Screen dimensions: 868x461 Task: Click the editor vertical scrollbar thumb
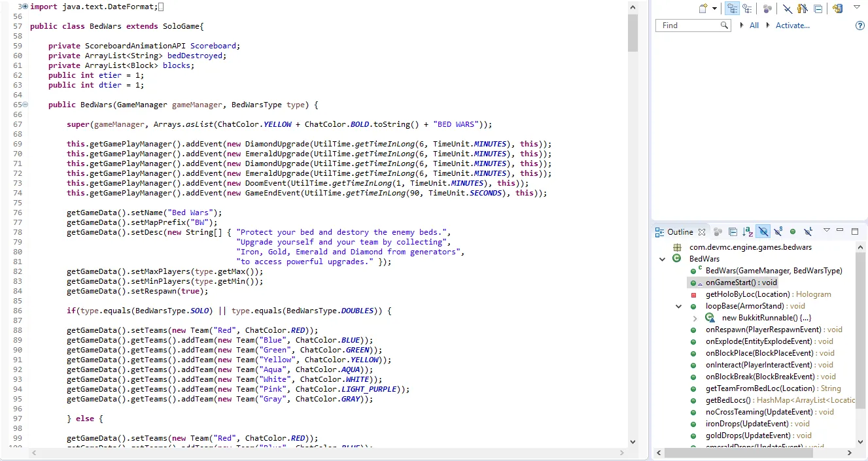[633, 33]
